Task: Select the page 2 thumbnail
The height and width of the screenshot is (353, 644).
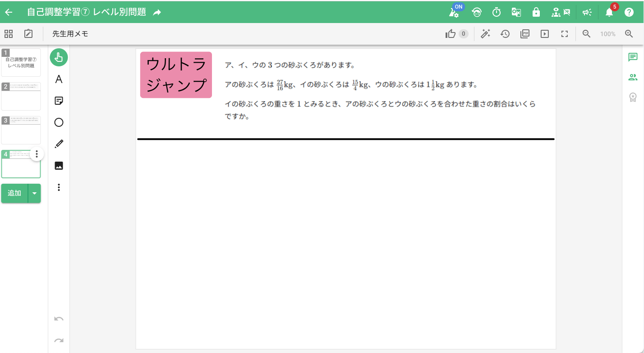Action: pos(21,96)
